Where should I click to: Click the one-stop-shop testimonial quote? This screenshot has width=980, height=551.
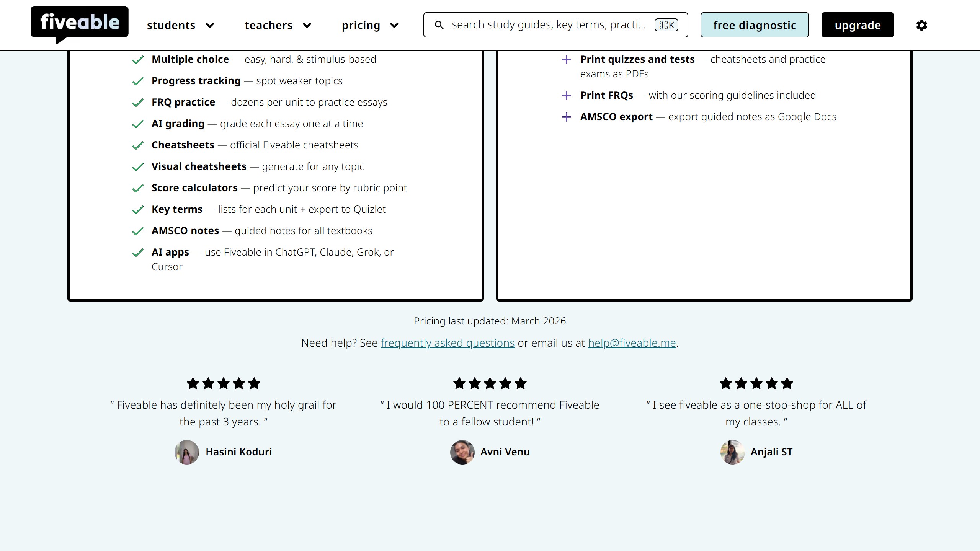click(x=756, y=413)
